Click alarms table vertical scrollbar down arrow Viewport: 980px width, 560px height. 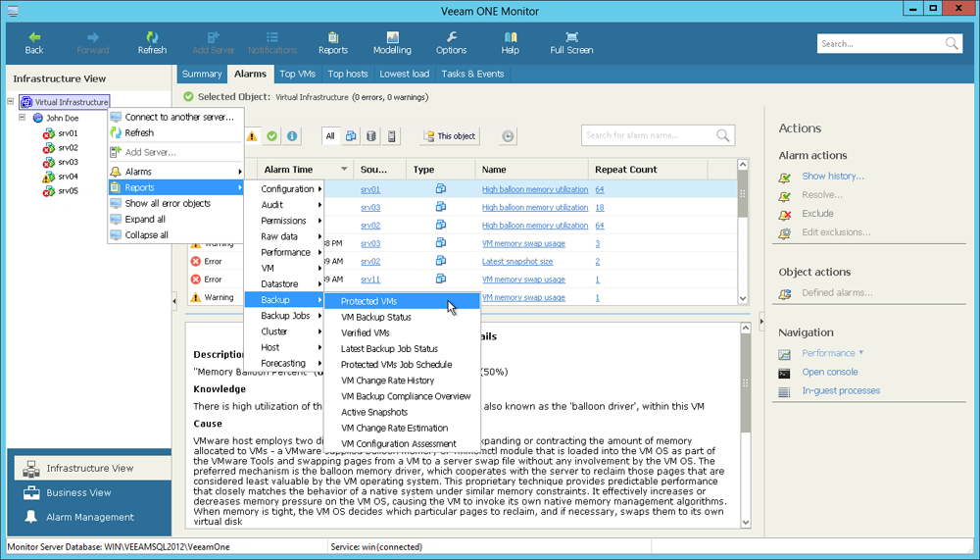(743, 299)
